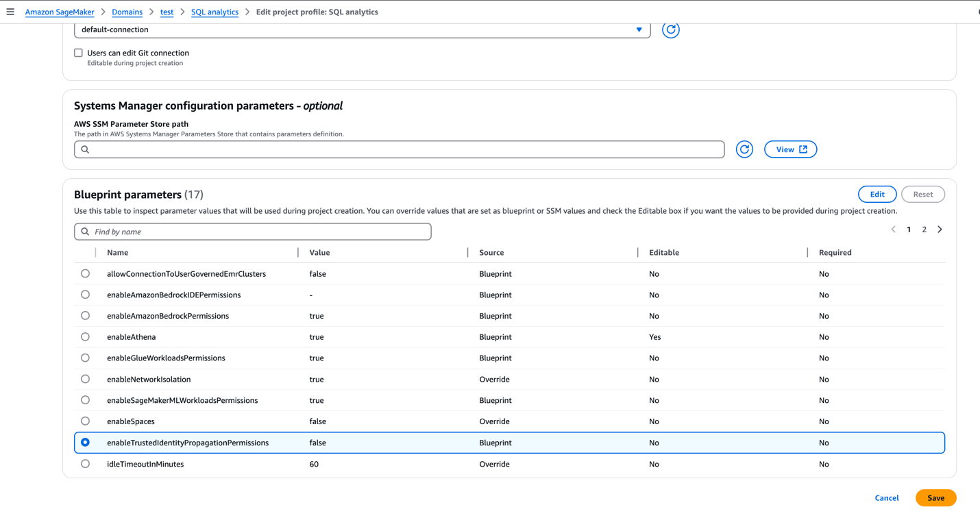Refresh the SSM Parameter Store path
This screenshot has width=980, height=518.
click(x=744, y=149)
